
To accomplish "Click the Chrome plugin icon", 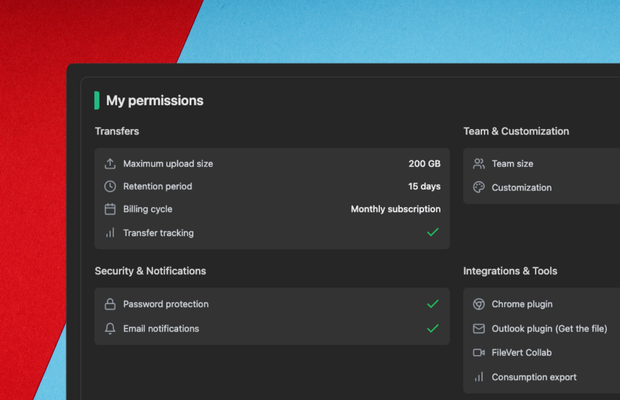I will pyautogui.click(x=479, y=304).
